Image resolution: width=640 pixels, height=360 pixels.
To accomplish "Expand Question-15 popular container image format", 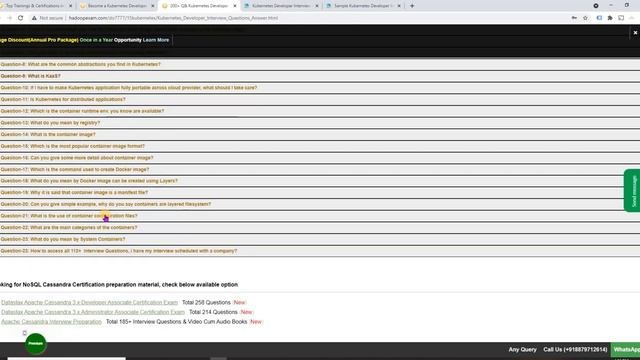I will (x=320, y=146).
